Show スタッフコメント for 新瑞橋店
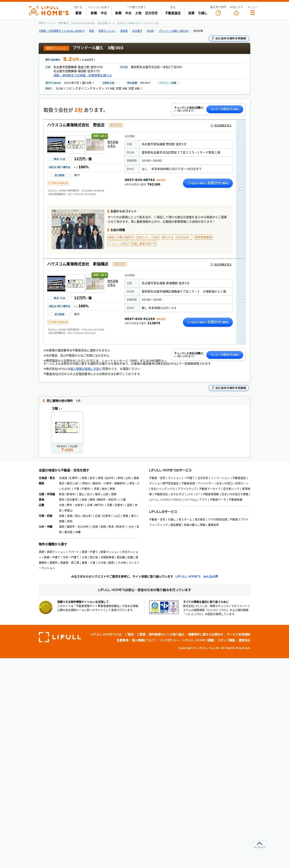 pyautogui.click(x=58, y=322)
